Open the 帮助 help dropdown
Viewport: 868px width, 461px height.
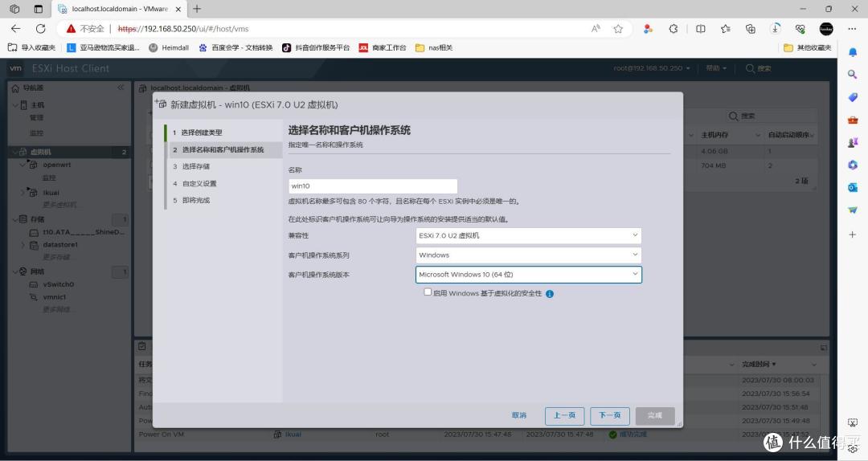pyautogui.click(x=716, y=68)
